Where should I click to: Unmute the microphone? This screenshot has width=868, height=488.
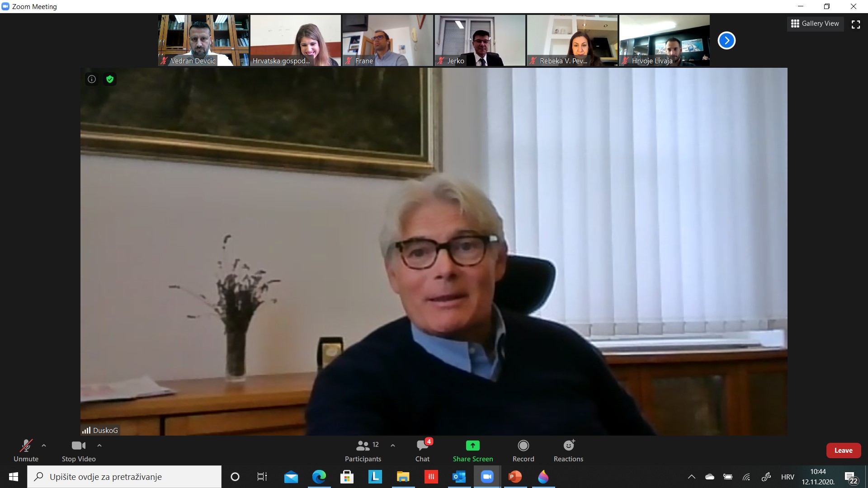[26, 450]
